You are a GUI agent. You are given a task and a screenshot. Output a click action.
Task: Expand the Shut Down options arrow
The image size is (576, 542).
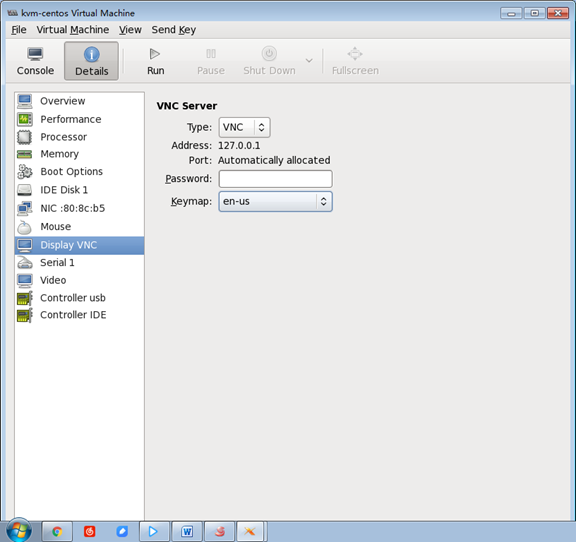309,60
